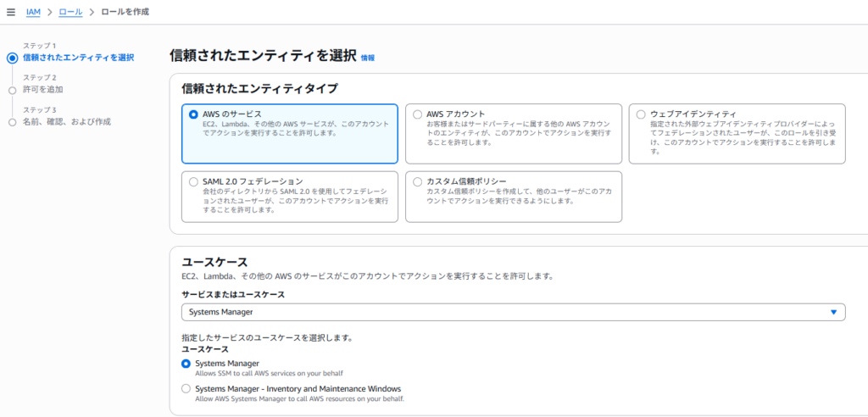Open the ロール breadcrumb link
Viewport: 868px width, 417px height.
tap(70, 12)
